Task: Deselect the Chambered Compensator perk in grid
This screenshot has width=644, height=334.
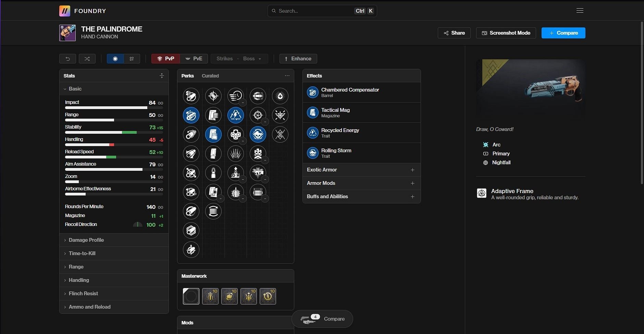Action: pyautogui.click(x=191, y=115)
